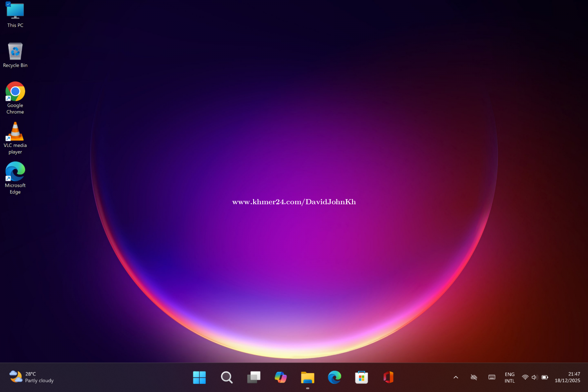Open Office app from taskbar
This screenshot has width=588, height=392.
(388, 377)
